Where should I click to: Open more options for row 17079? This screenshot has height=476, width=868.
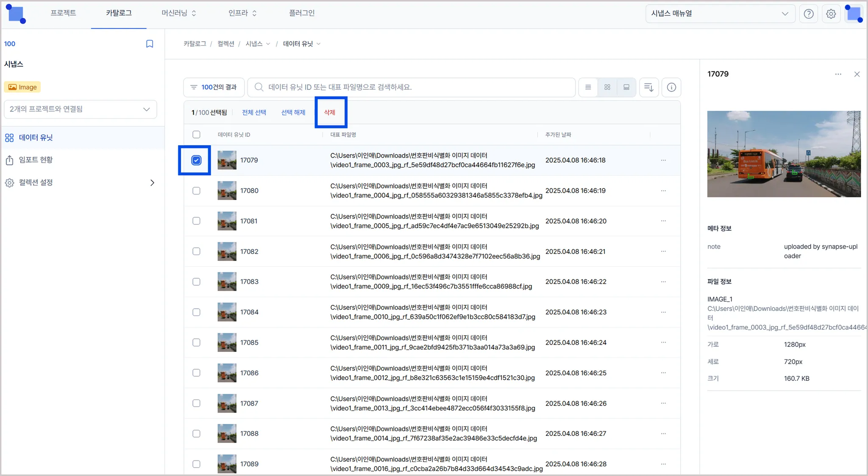tap(663, 161)
